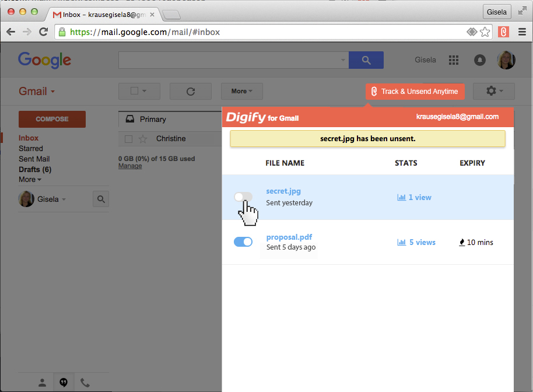
Task: Click the Gisela profile button in Chrome
Action: [x=497, y=12]
